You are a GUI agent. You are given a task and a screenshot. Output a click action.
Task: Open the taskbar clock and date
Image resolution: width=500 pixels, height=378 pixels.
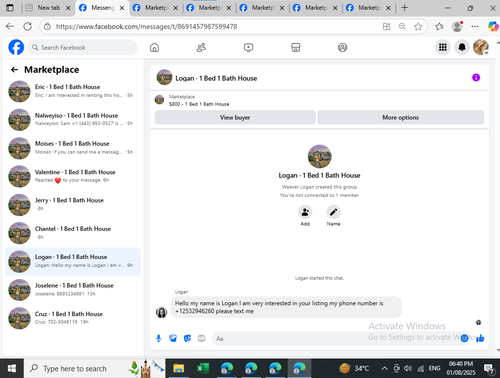(461, 368)
